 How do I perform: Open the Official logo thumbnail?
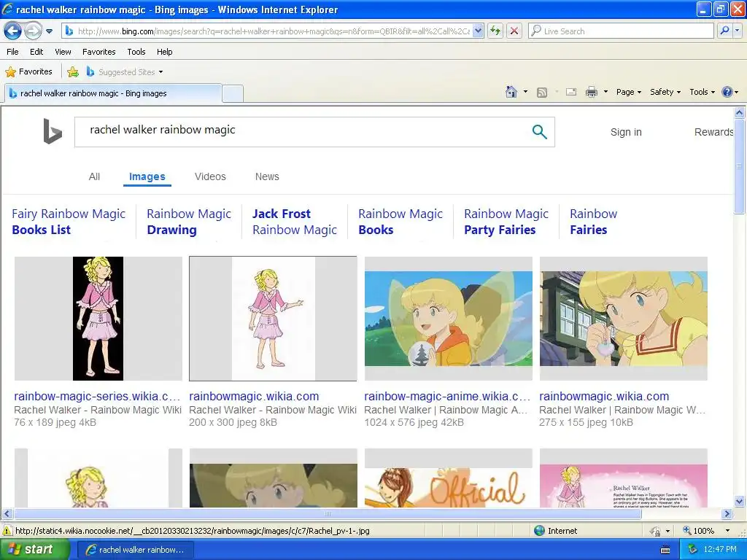tap(449, 478)
